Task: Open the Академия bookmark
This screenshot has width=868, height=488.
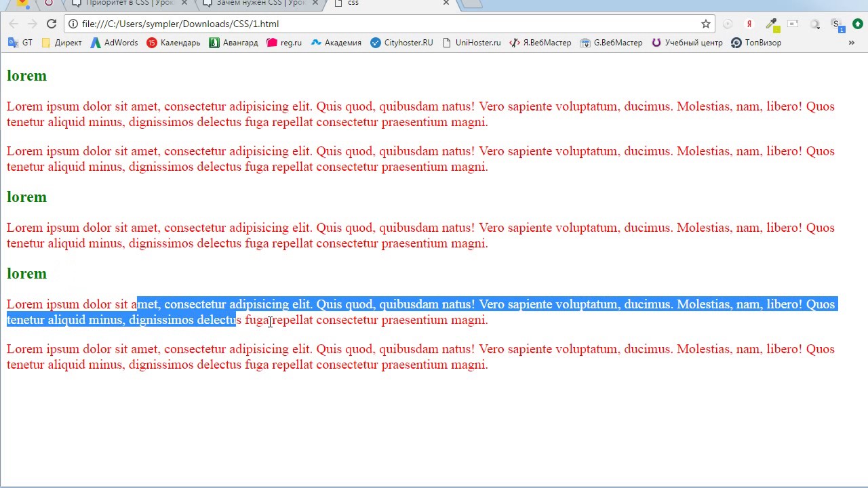Action: click(336, 43)
